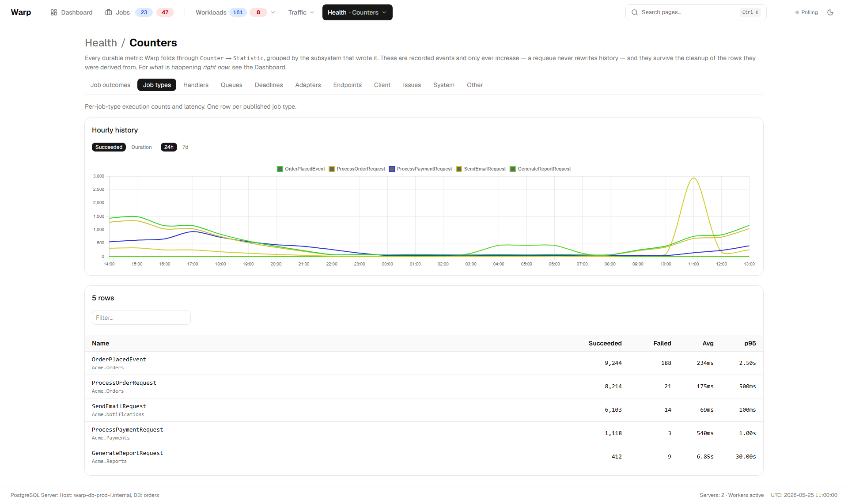Image resolution: width=848 pixels, height=504 pixels.
Task: Focus the Filter input field
Action: coord(141,318)
